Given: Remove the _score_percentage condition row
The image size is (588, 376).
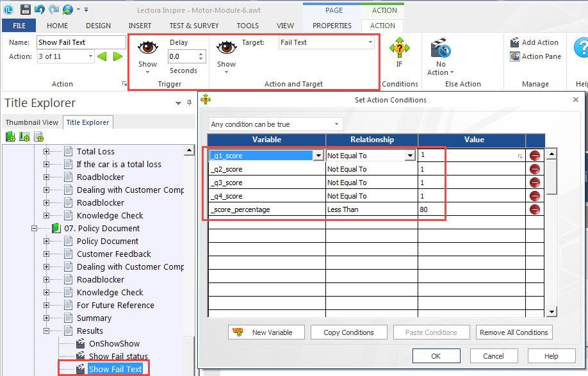Looking at the screenshot, I should [535, 209].
